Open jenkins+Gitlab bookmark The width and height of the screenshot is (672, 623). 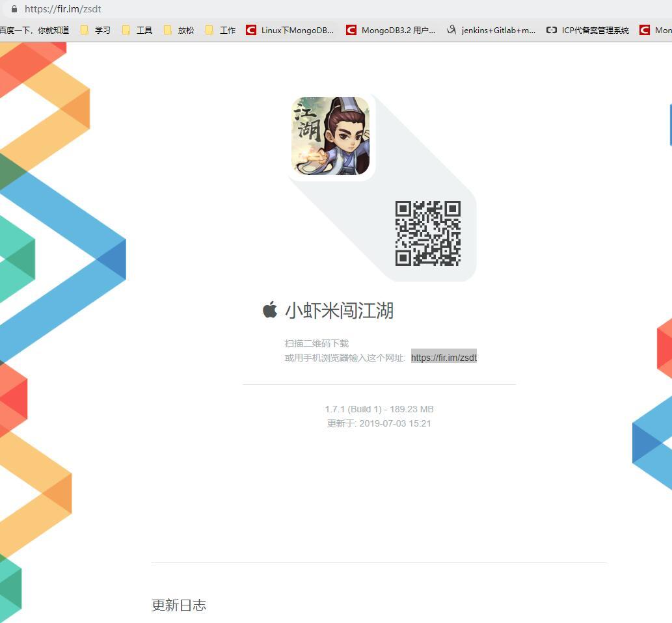tap(491, 30)
